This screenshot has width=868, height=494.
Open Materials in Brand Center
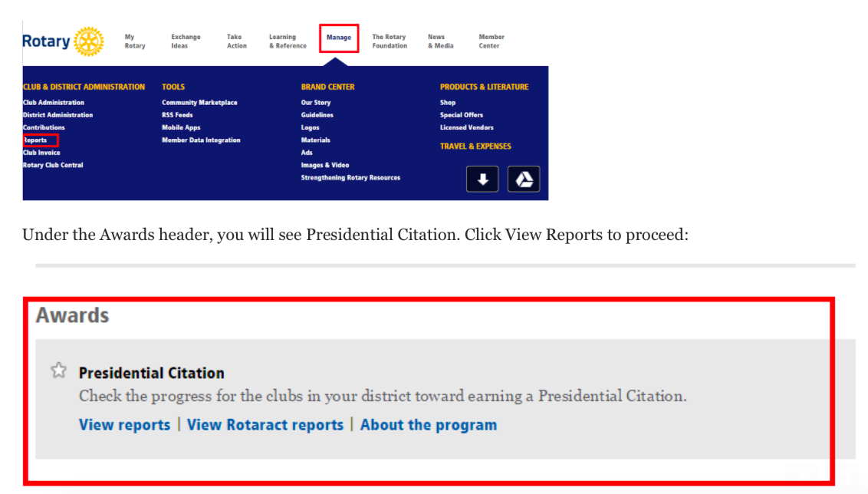[x=316, y=140]
